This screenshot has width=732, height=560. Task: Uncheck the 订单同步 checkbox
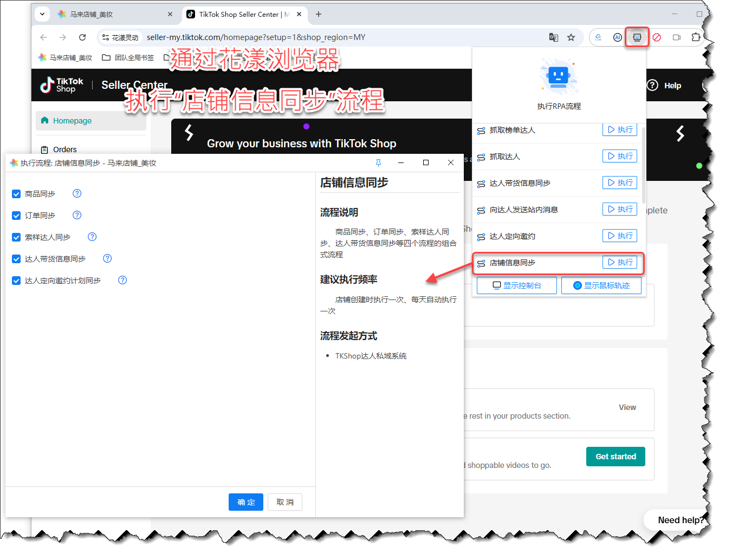click(16, 216)
